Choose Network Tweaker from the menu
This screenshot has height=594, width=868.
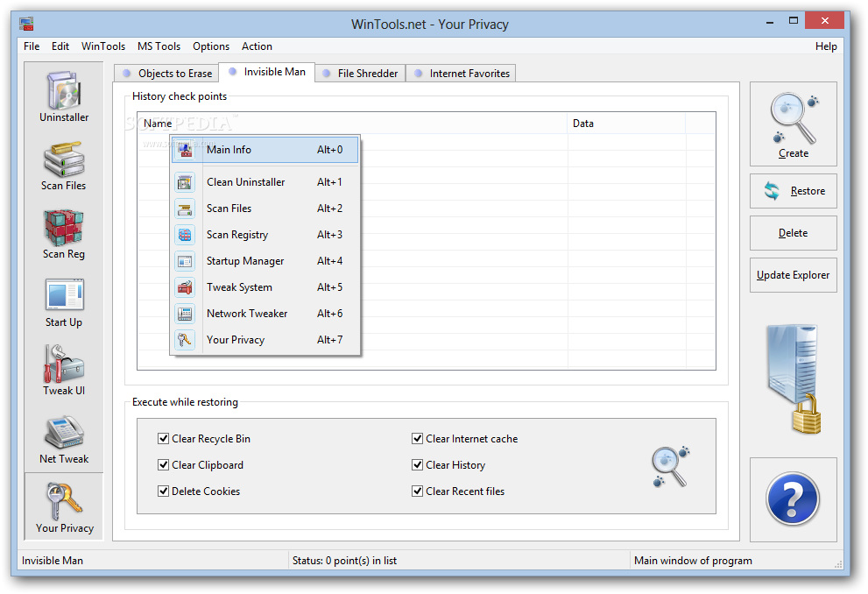[265, 314]
